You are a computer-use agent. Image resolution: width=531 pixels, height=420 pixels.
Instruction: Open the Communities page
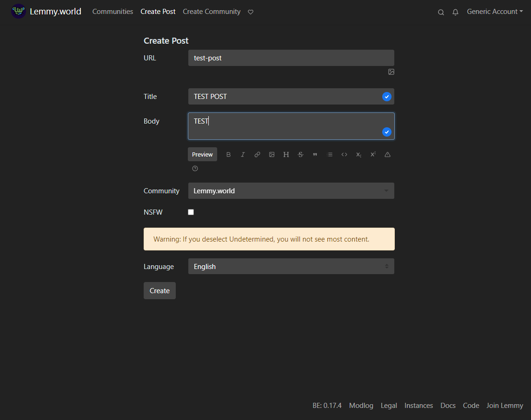(x=113, y=11)
